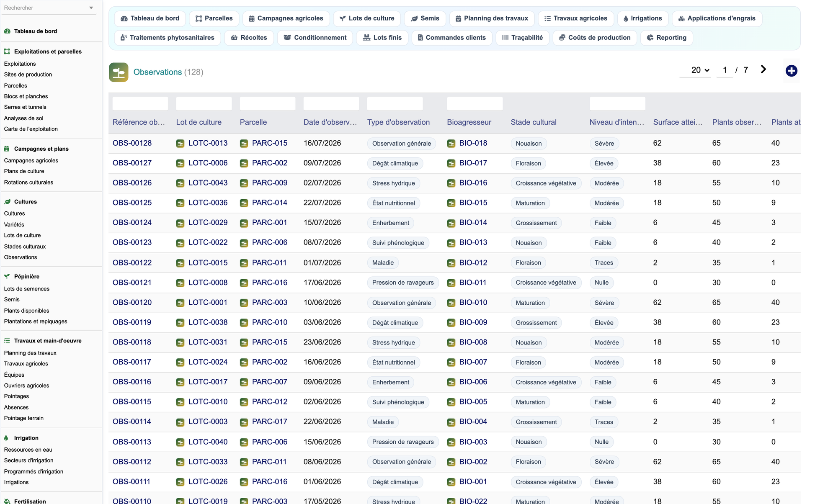Open observation OBS-00125 link
Screen dimensions: 815x504
[x=132, y=203]
